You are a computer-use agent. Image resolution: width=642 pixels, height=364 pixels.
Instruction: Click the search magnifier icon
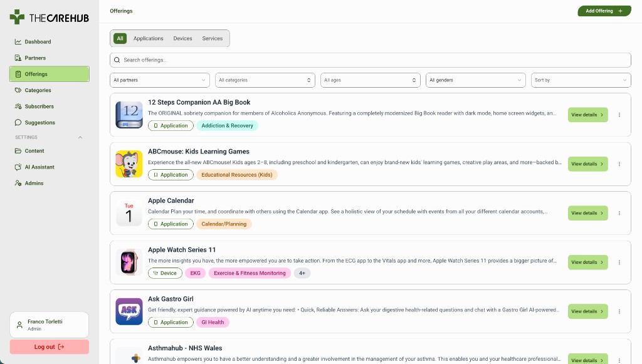click(117, 60)
